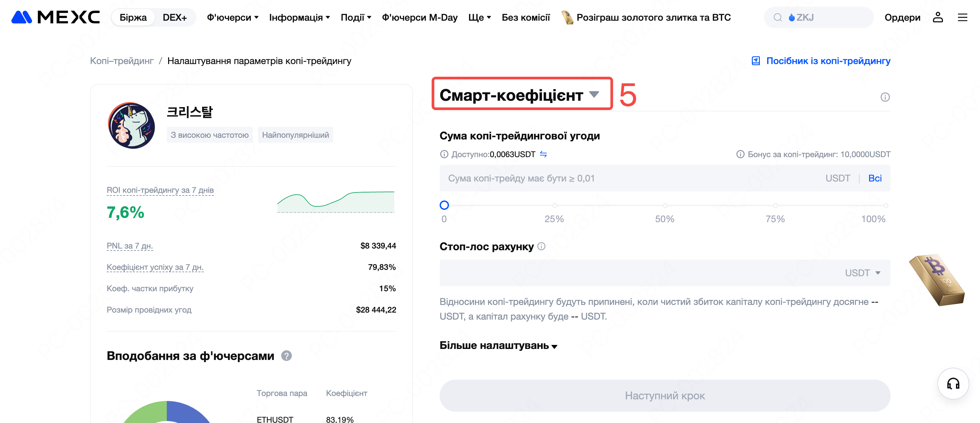This screenshot has height=423, width=980.
Task: Click the transfer arrows icon next to balance
Action: [x=543, y=154]
